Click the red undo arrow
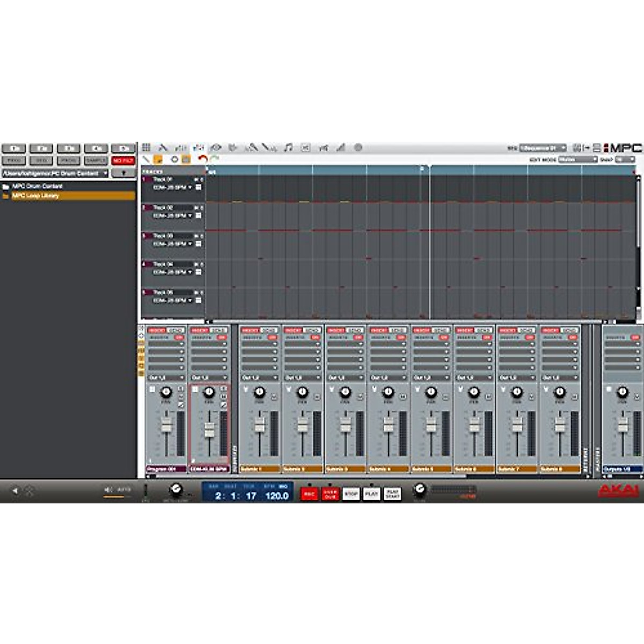 pos(202,159)
